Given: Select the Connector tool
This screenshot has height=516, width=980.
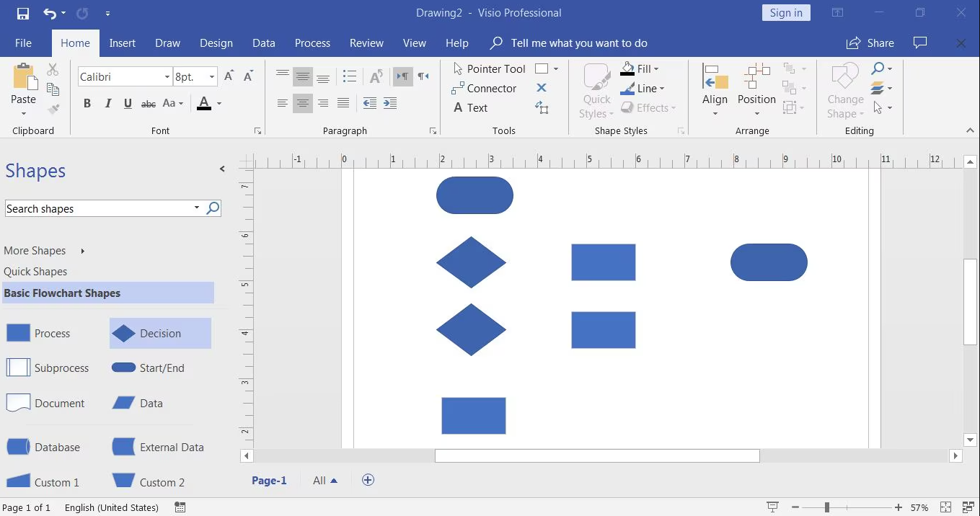Looking at the screenshot, I should [484, 89].
